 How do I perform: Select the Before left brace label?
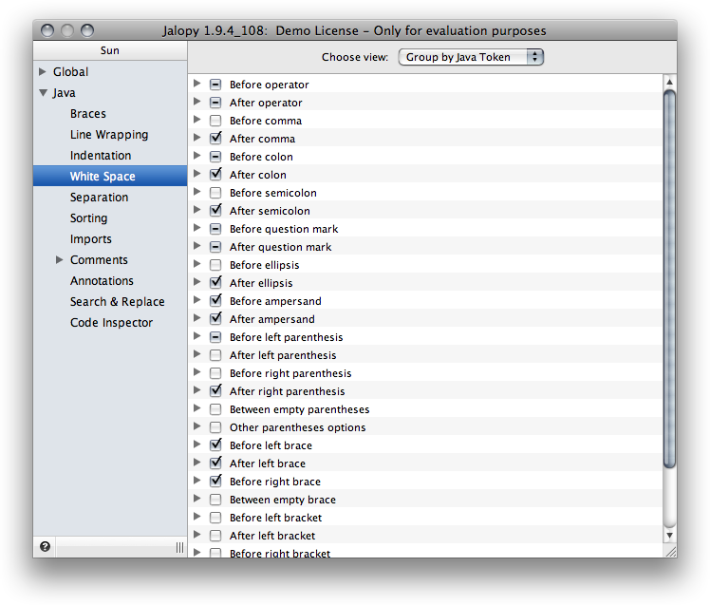click(271, 446)
